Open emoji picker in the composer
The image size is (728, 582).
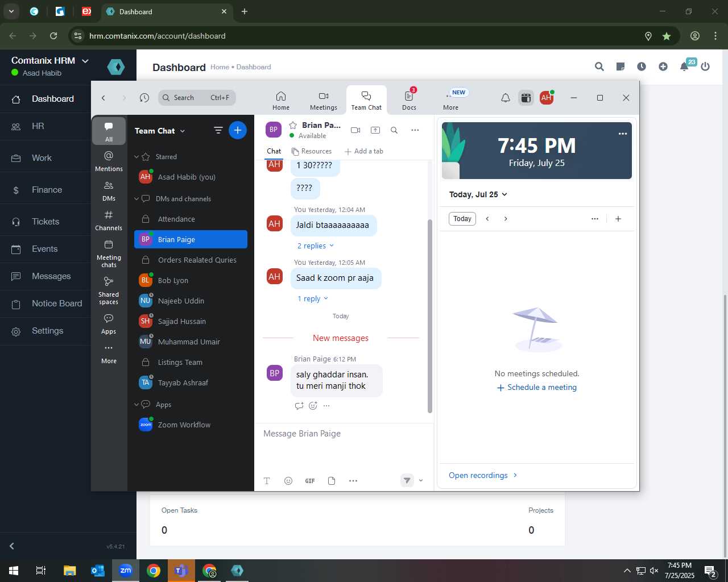(288, 481)
